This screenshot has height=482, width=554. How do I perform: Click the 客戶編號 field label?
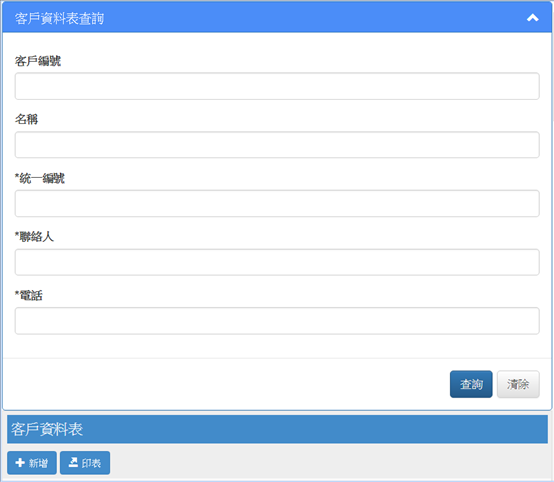(x=38, y=61)
